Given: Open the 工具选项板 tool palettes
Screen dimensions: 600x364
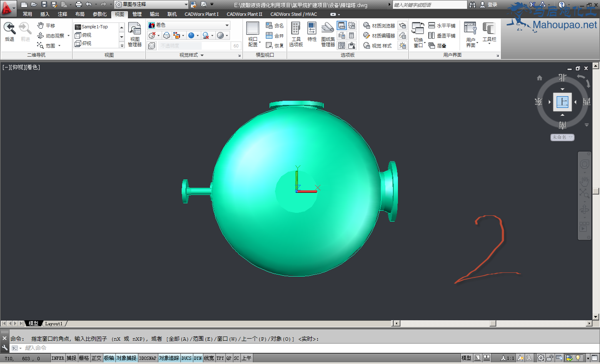Looking at the screenshot, I should 296,34.
